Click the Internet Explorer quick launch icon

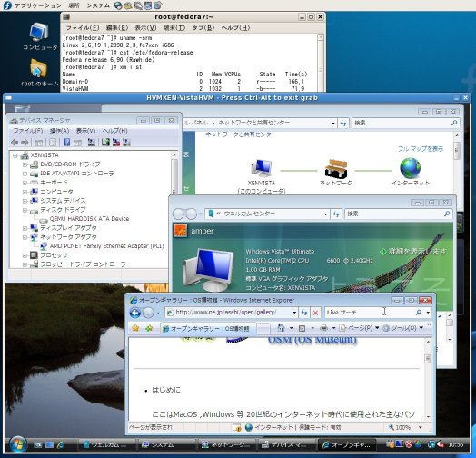(x=61, y=445)
